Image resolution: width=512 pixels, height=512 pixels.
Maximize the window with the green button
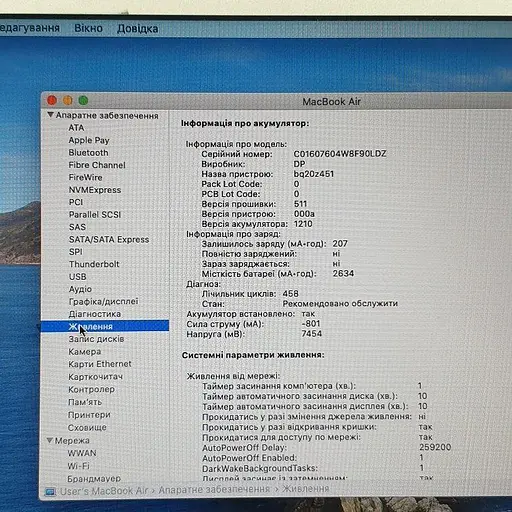83,100
